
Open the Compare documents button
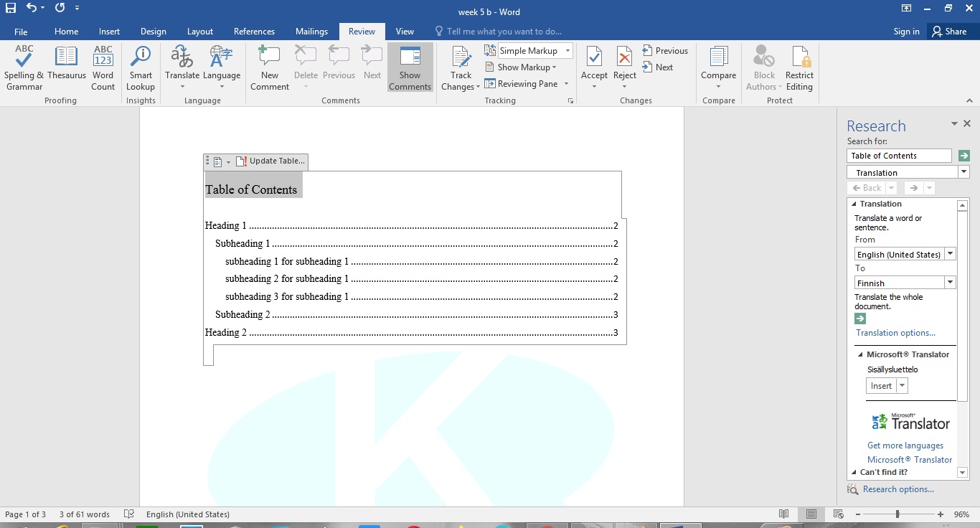pyautogui.click(x=718, y=68)
